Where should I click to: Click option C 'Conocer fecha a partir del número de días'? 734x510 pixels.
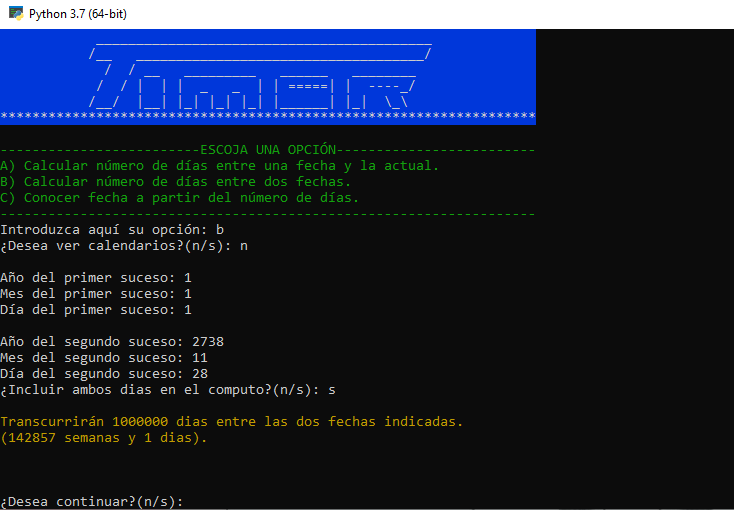tap(180, 198)
